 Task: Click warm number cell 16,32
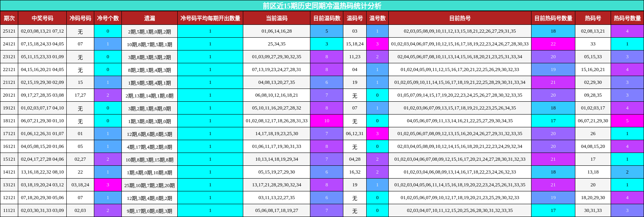click(355, 172)
